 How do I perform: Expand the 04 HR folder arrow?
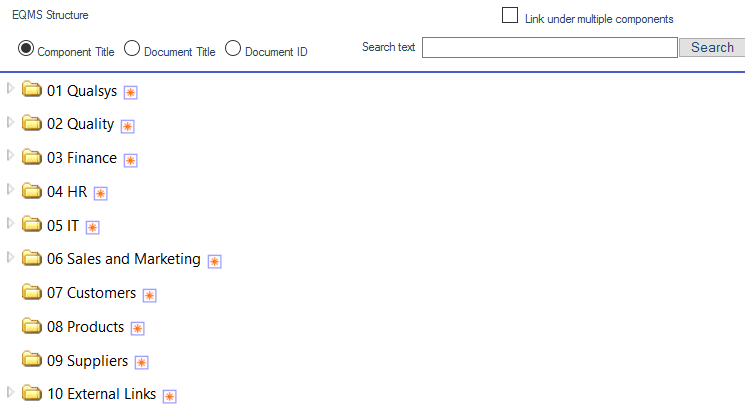coord(10,190)
